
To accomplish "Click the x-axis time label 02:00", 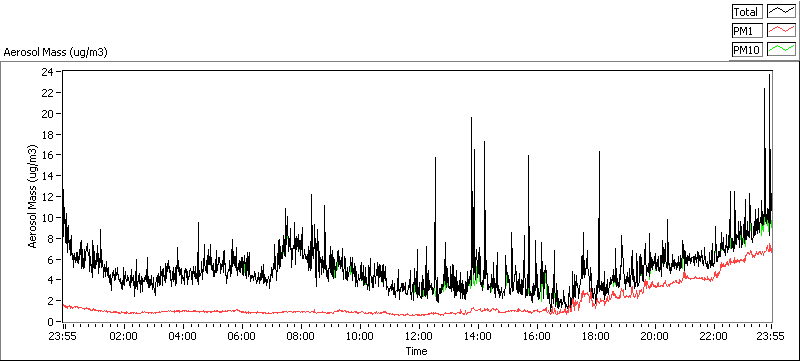I will (x=123, y=337).
